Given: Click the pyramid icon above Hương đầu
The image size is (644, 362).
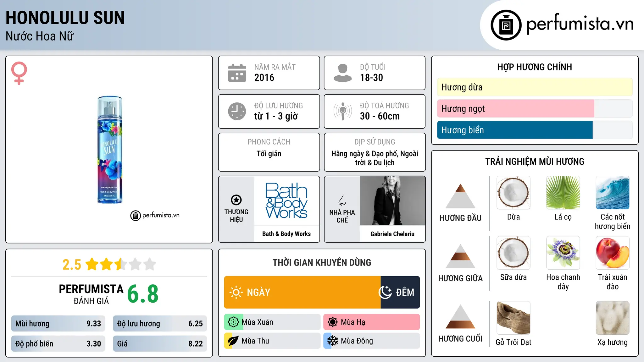Looking at the screenshot, I should (x=460, y=196).
